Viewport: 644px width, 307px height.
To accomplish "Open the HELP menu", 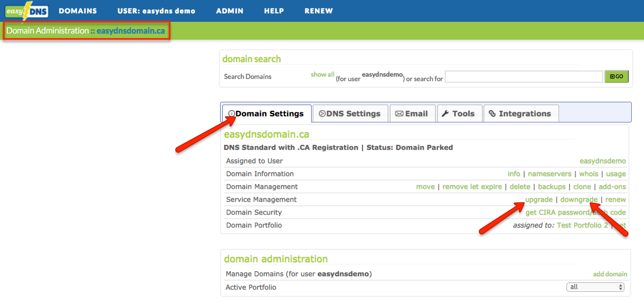I will click(274, 11).
